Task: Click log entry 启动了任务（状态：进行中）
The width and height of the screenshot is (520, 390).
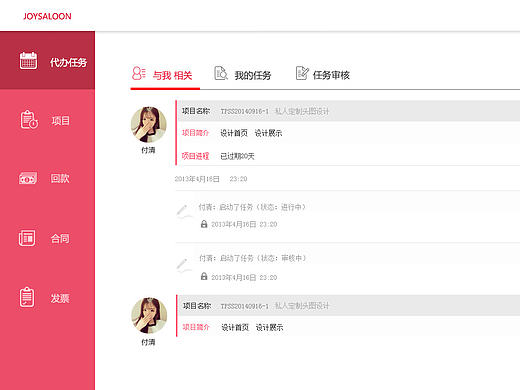Action: click(x=252, y=207)
